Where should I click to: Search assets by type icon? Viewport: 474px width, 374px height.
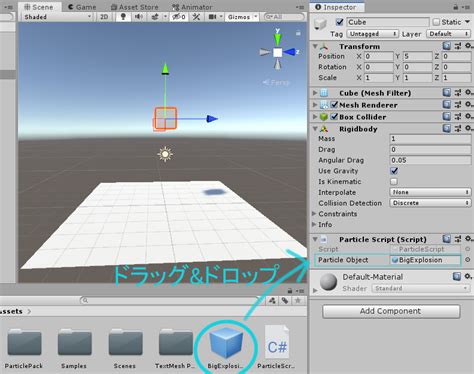(x=272, y=301)
